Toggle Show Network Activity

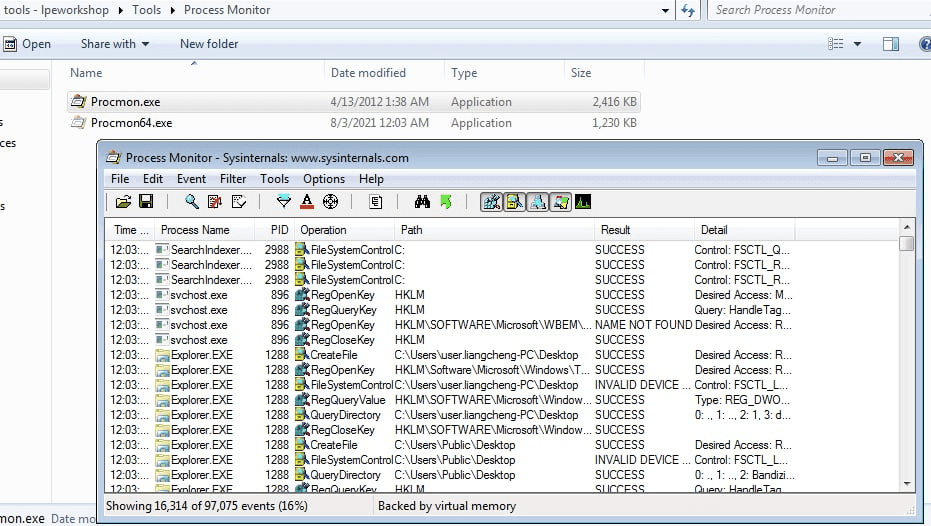[x=538, y=202]
